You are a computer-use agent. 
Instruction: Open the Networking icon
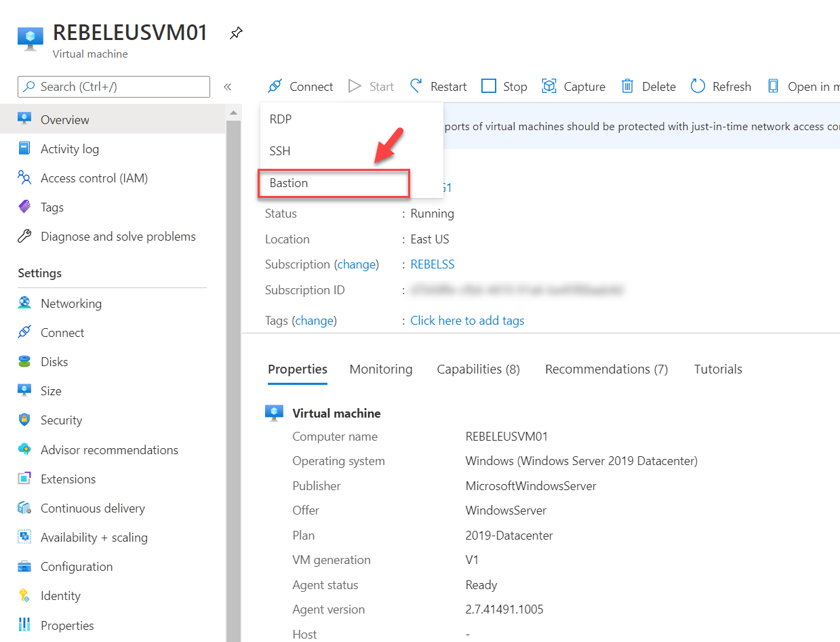point(24,303)
